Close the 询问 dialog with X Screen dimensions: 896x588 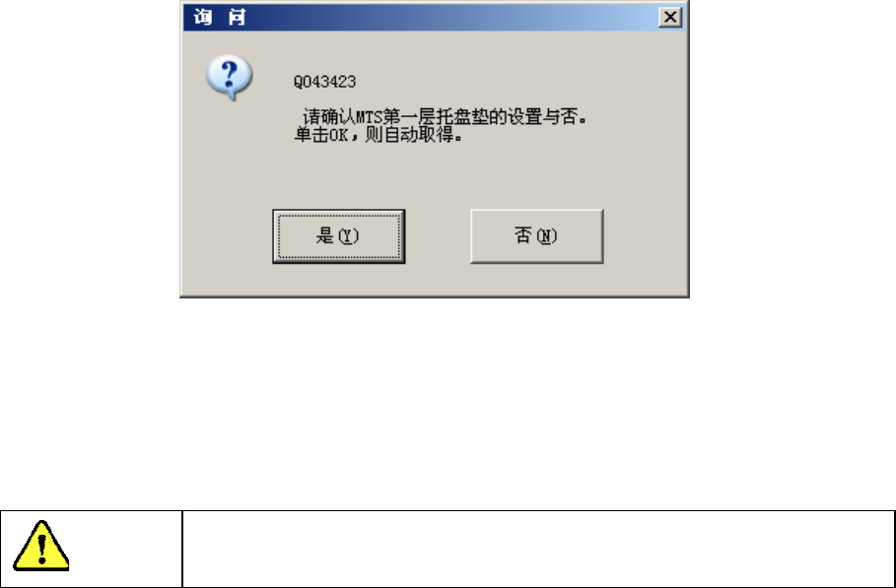669,17
